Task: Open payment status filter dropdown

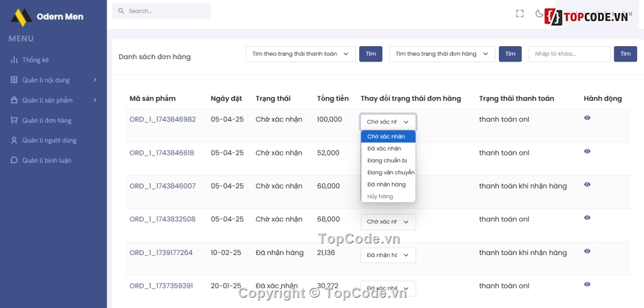Action: tap(300, 54)
